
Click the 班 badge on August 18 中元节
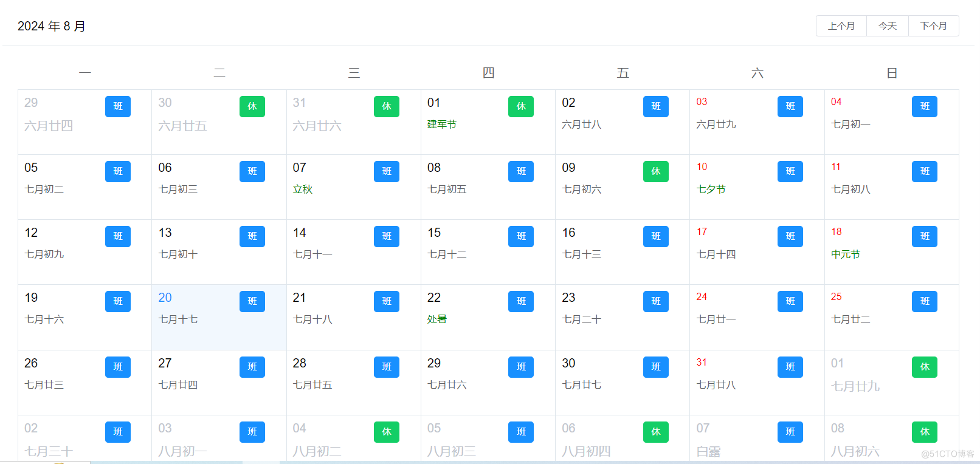coord(925,236)
